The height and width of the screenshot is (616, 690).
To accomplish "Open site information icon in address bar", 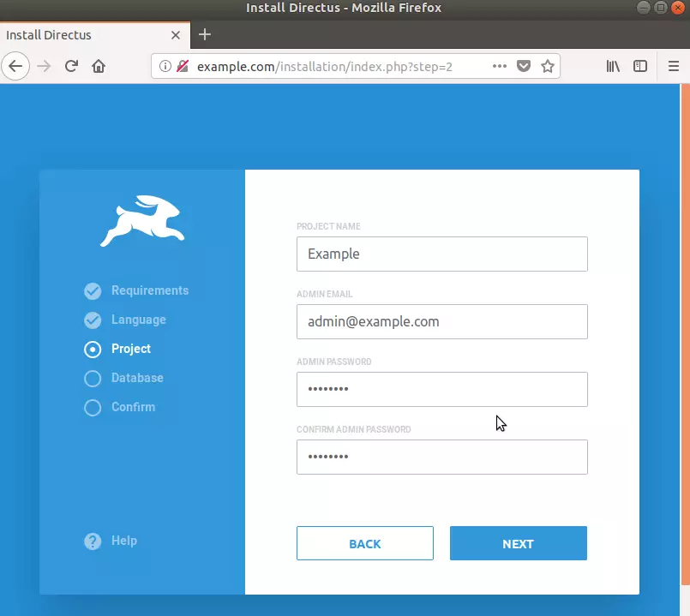I will [x=165, y=67].
